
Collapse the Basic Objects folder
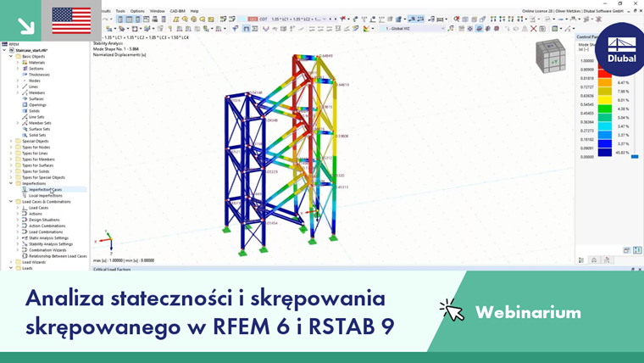coord(11,56)
